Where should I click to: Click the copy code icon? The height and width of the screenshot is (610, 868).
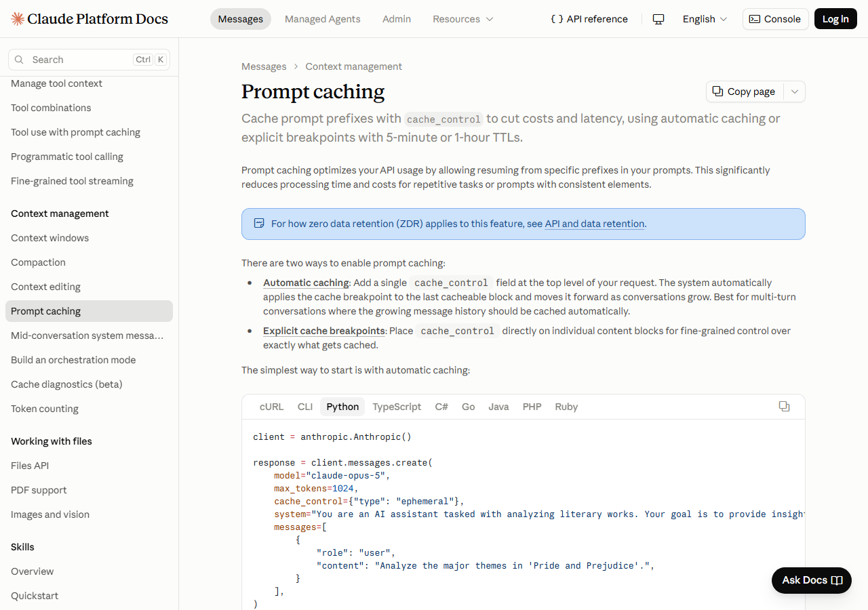click(x=784, y=406)
